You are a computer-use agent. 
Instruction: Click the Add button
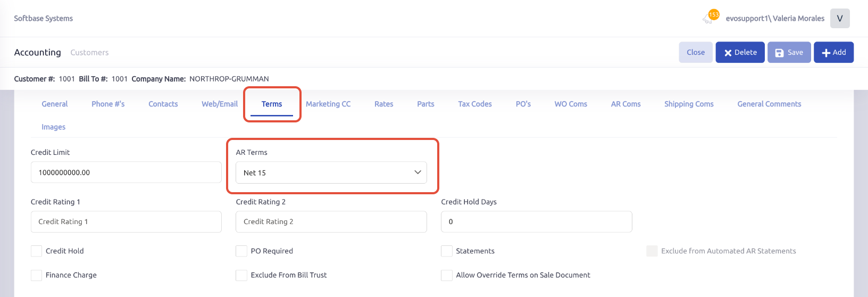[x=833, y=52]
